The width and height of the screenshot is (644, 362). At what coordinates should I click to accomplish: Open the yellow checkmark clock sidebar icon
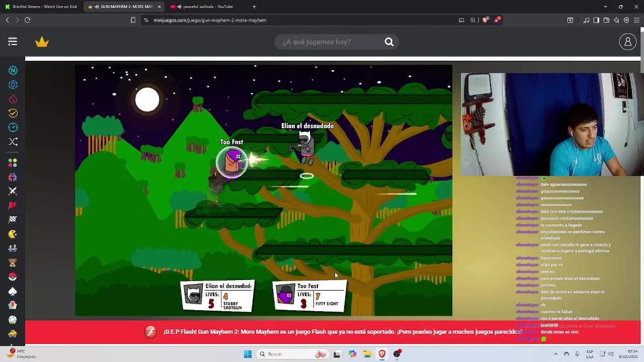point(13,113)
